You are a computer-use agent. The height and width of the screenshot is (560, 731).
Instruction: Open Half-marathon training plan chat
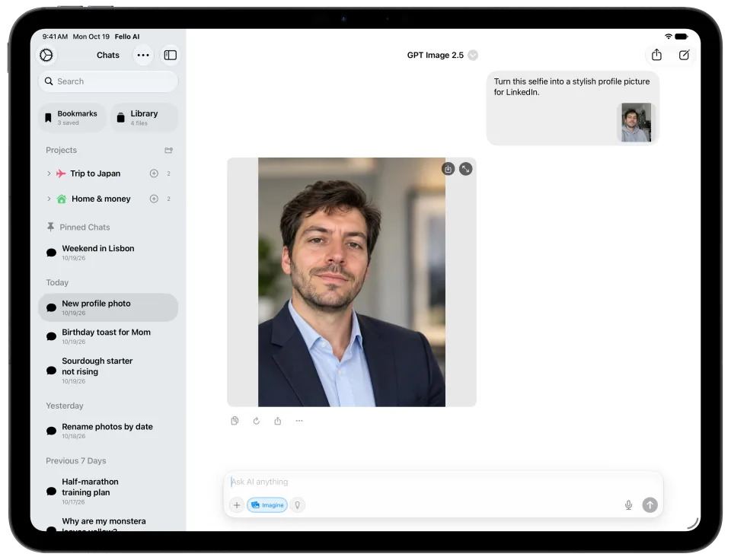tap(108, 491)
